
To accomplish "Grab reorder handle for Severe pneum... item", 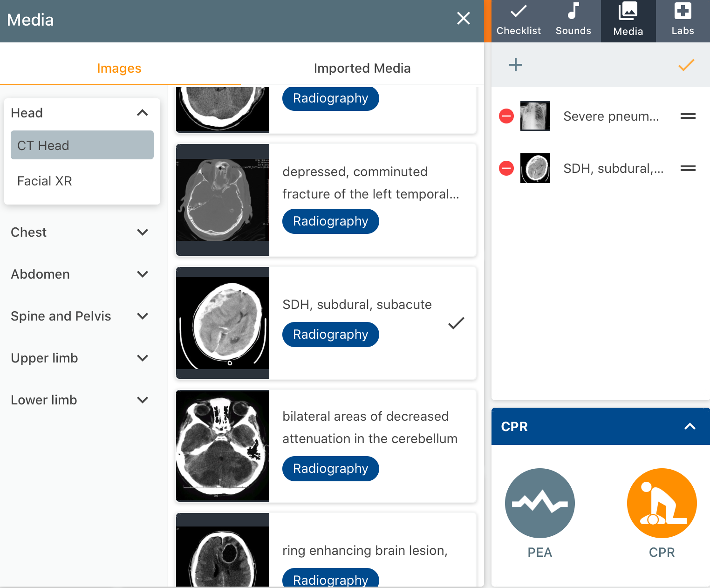I will (688, 116).
